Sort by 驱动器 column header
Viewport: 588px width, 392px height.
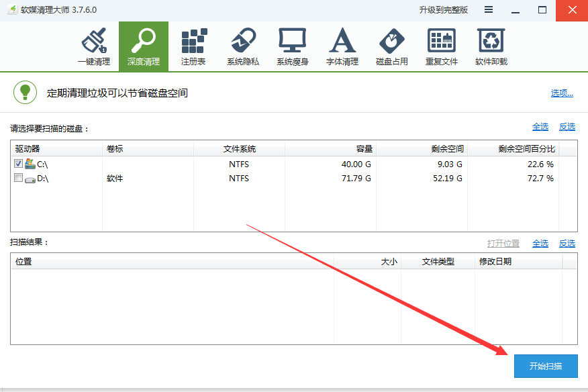click(x=56, y=149)
